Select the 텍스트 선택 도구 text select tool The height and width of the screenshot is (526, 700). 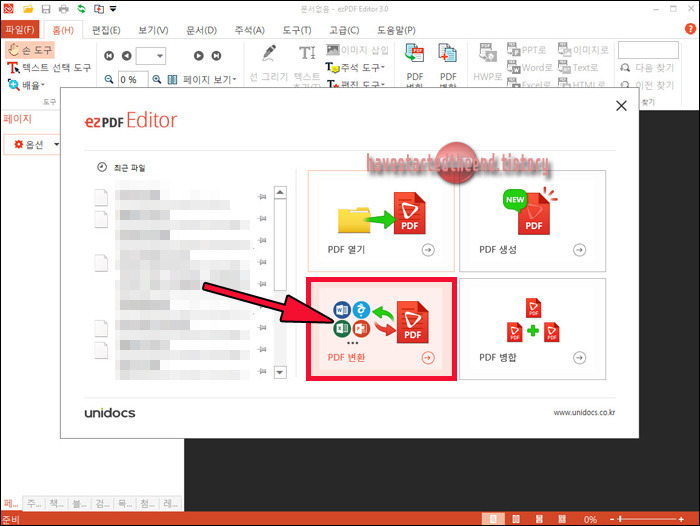pos(49,68)
